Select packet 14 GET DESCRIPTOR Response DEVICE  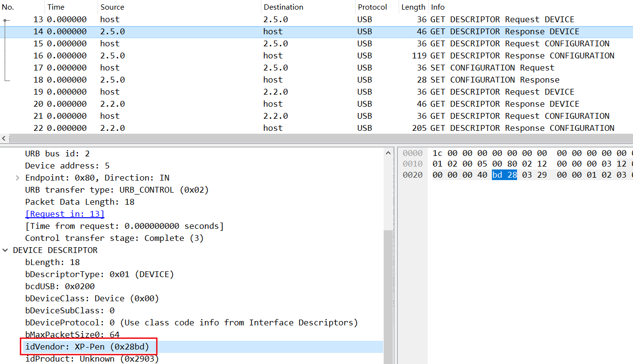(316, 31)
